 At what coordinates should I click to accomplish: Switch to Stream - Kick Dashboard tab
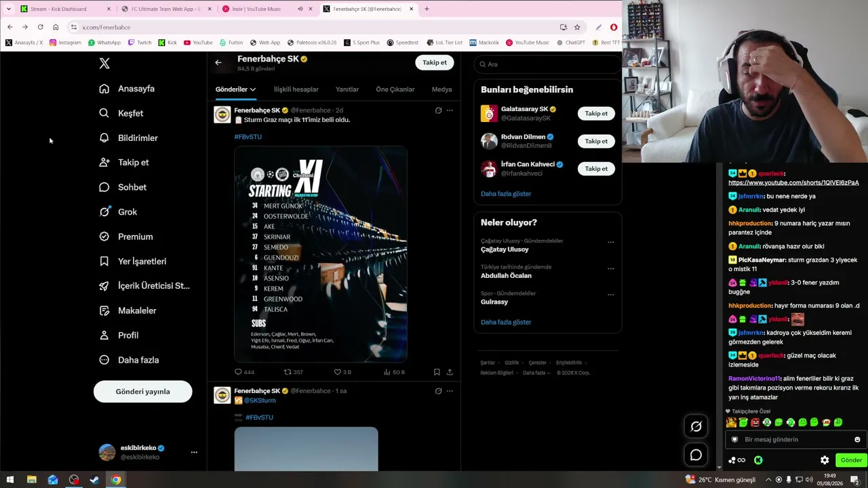[64, 9]
